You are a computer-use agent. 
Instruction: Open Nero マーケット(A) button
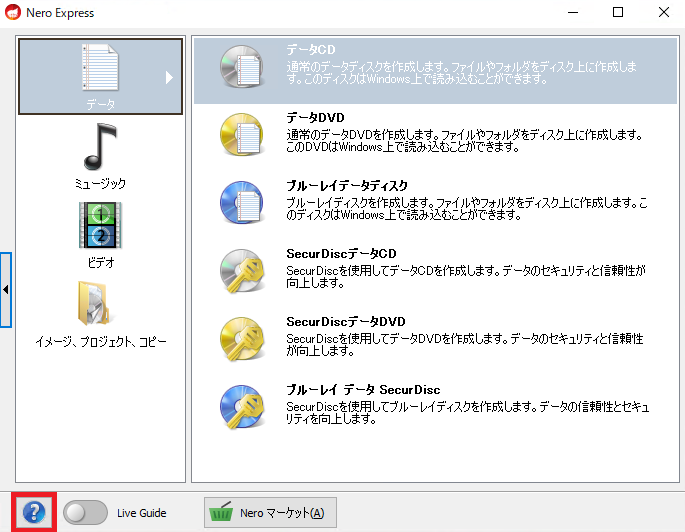pyautogui.click(x=270, y=512)
